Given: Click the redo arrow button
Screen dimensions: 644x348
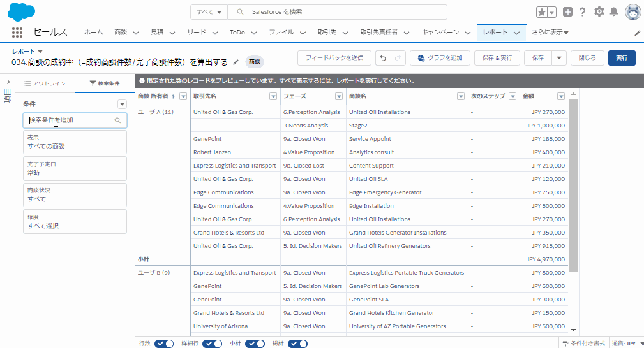Looking at the screenshot, I should (398, 58).
